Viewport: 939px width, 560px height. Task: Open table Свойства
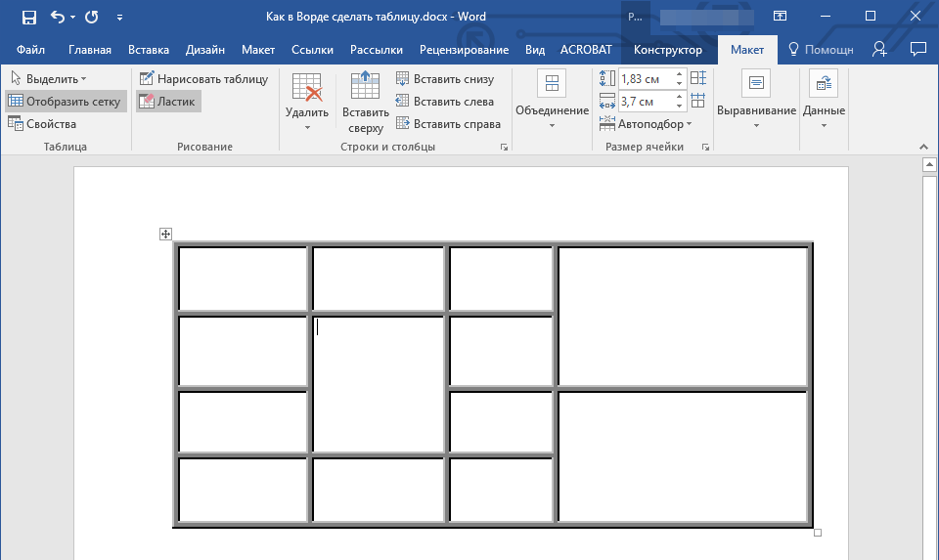point(42,124)
